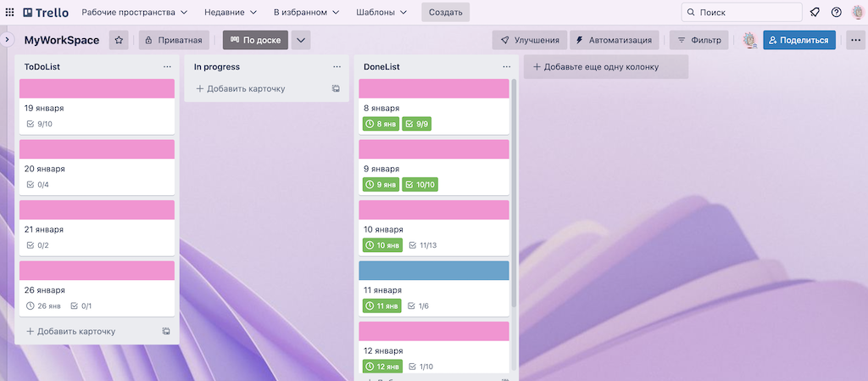
Task: Click the Создать button
Action: tap(446, 12)
